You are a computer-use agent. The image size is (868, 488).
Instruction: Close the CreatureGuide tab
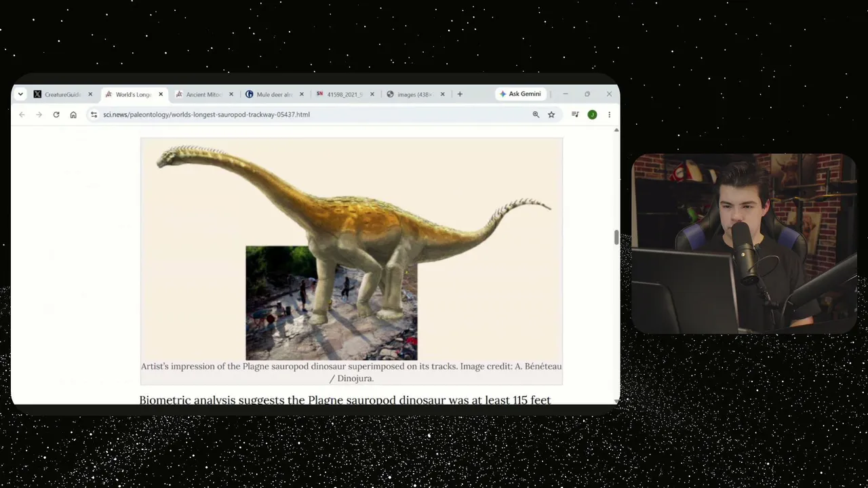pos(90,94)
